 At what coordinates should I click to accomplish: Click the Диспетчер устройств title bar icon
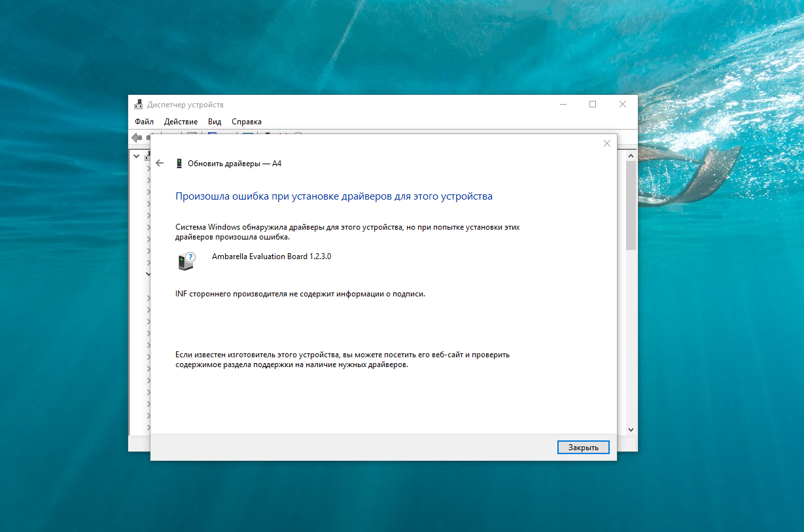tap(138, 105)
